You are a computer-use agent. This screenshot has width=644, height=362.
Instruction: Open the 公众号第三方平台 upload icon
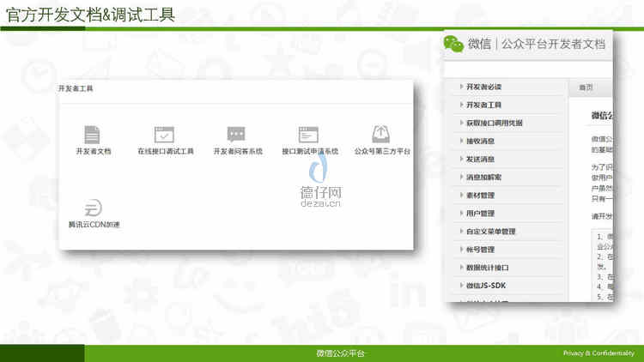click(x=380, y=134)
